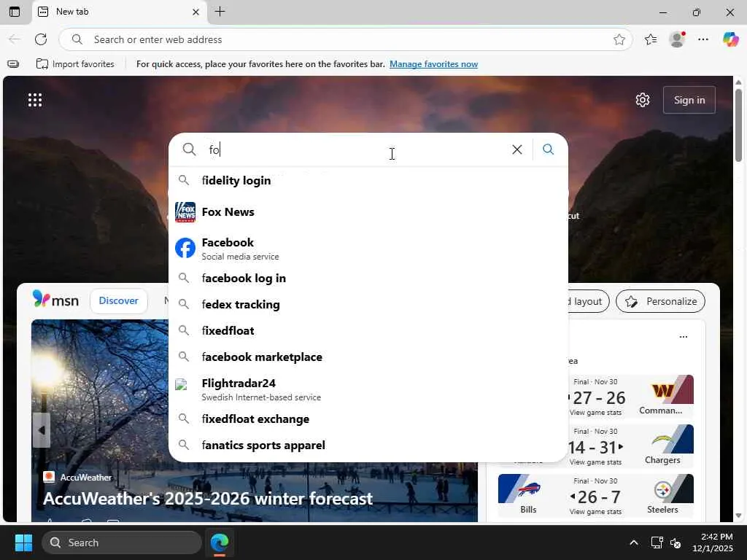Choose the Fox News suggestion
Viewport: 747px width, 560px height.
pos(368,212)
